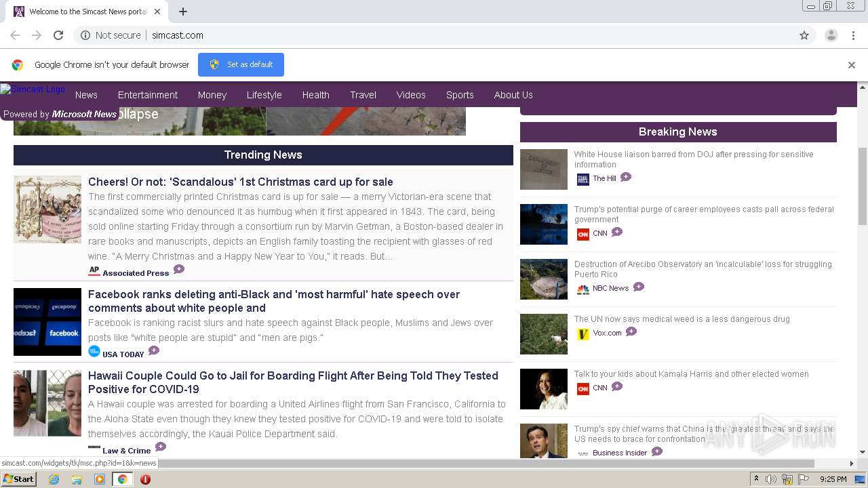Image resolution: width=868 pixels, height=488 pixels.
Task: Click comment bubble next to USA TODAY
Action: [154, 350]
